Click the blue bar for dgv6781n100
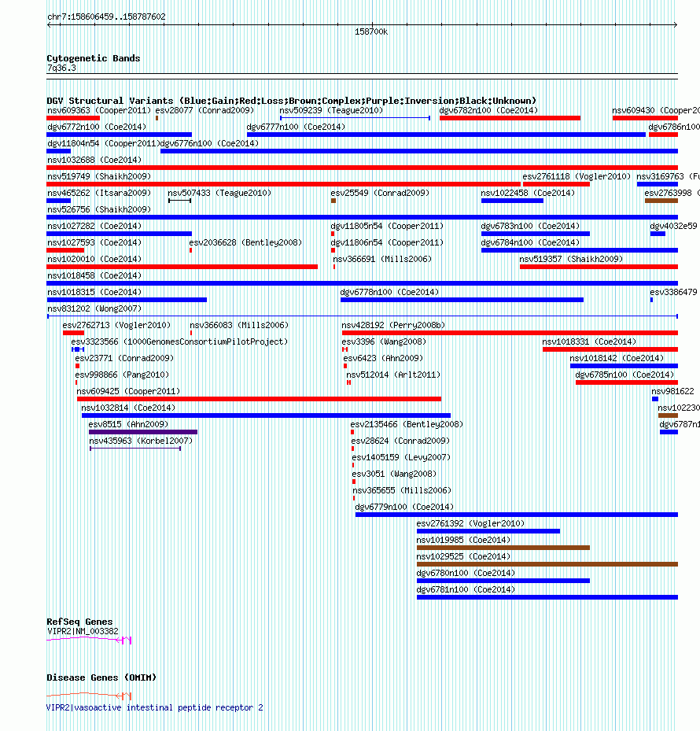 click(x=547, y=597)
